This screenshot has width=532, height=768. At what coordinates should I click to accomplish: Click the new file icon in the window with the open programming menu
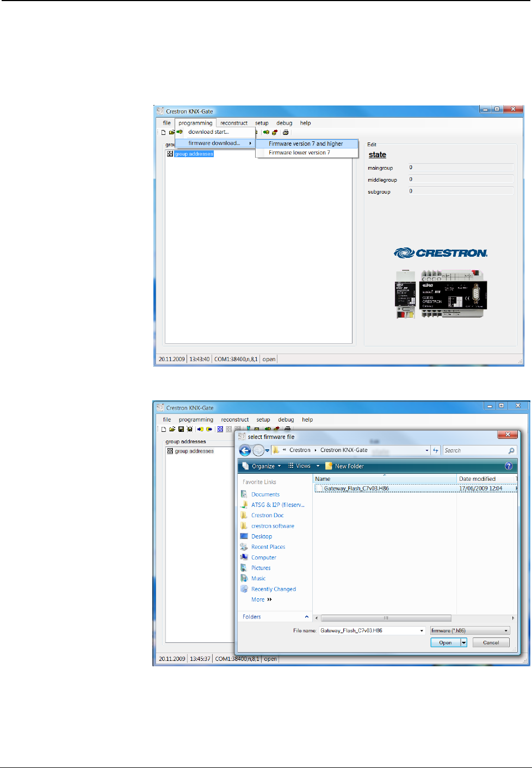point(163,132)
